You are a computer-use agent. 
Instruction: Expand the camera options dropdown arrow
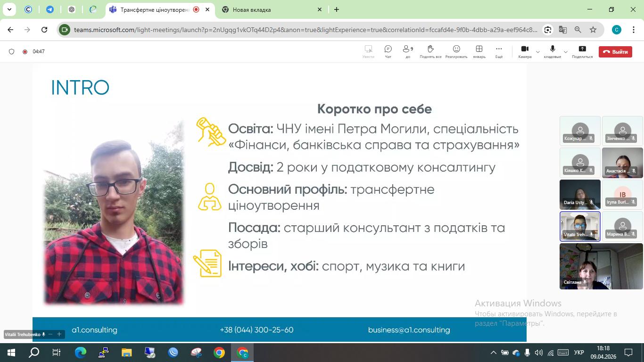pos(538,52)
